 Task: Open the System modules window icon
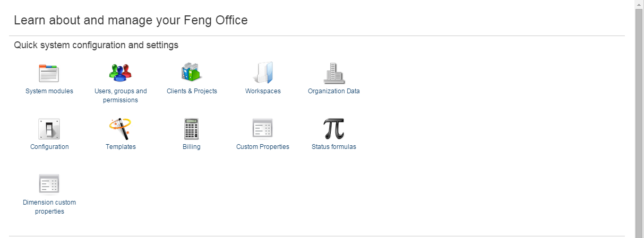49,73
